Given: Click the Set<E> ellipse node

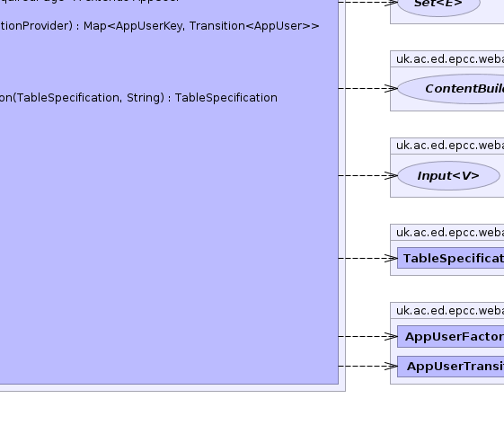Looking at the screenshot, I should click(438, 4).
